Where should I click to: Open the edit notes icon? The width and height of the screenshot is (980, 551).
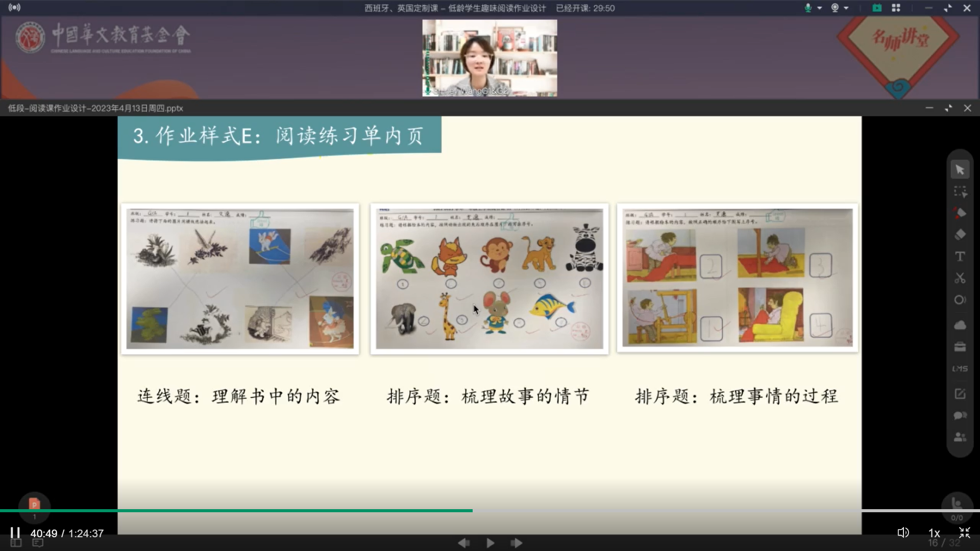(x=960, y=394)
